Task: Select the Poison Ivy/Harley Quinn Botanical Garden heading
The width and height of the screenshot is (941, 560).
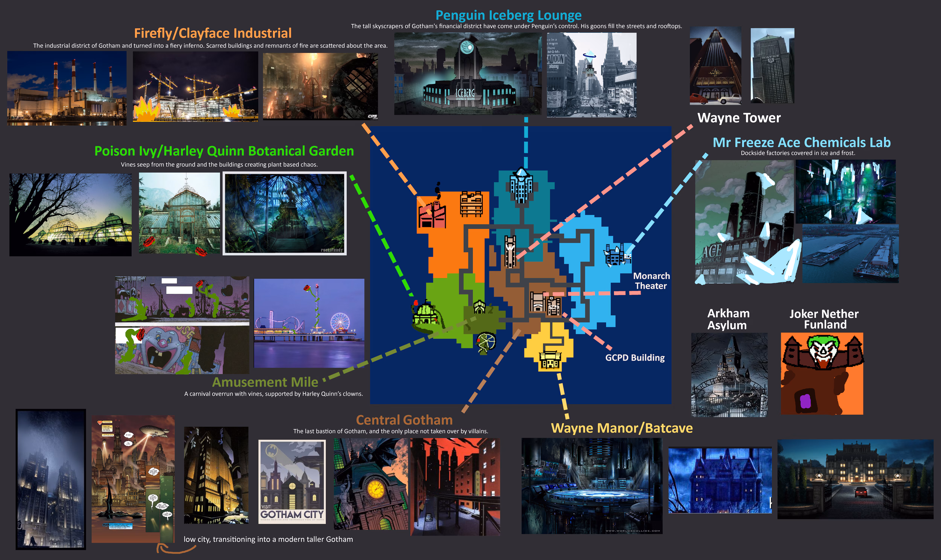Action: pos(224,151)
